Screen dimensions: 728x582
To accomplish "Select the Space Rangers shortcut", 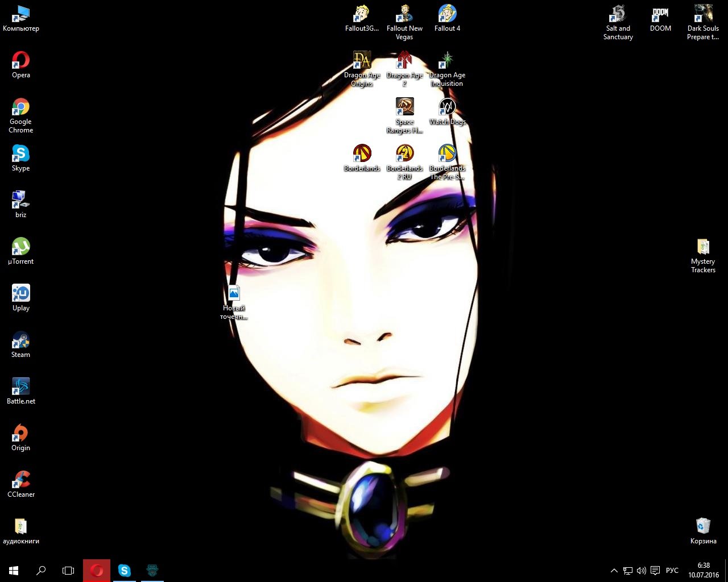I will coord(404,116).
